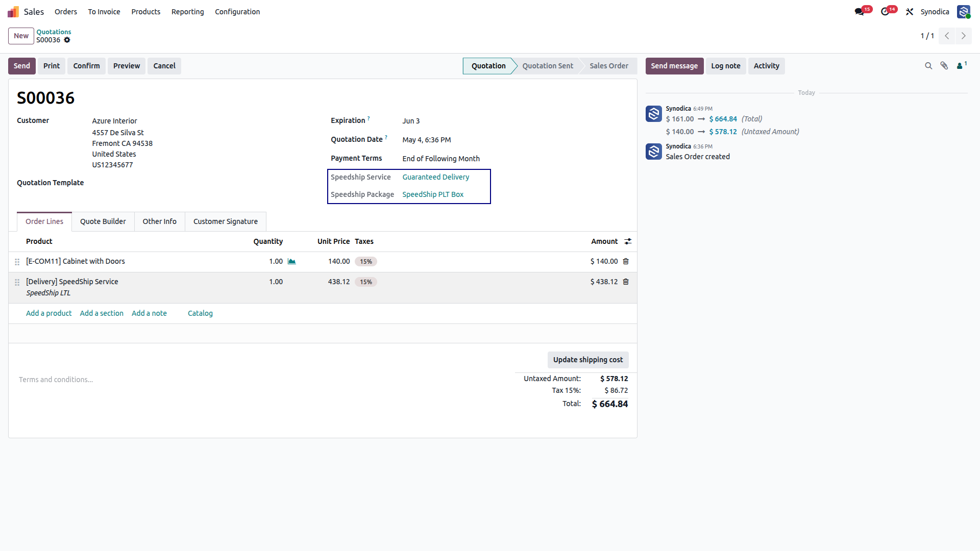Open the Quotation Template dropdown field

pyautogui.click(x=204, y=183)
